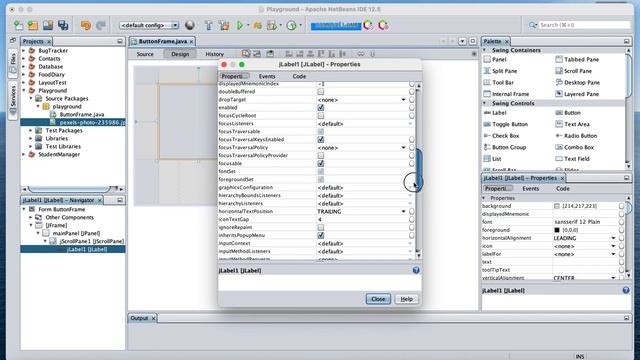Select the ButtonFrame.java editor tab
Screen dimensions: 640x360
pos(162,41)
